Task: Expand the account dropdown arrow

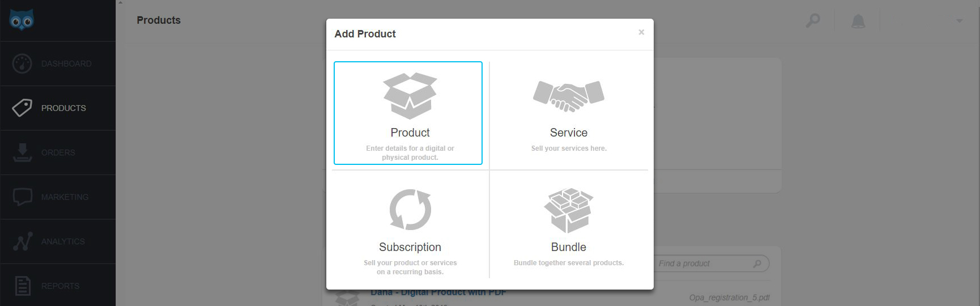Action: click(x=959, y=21)
